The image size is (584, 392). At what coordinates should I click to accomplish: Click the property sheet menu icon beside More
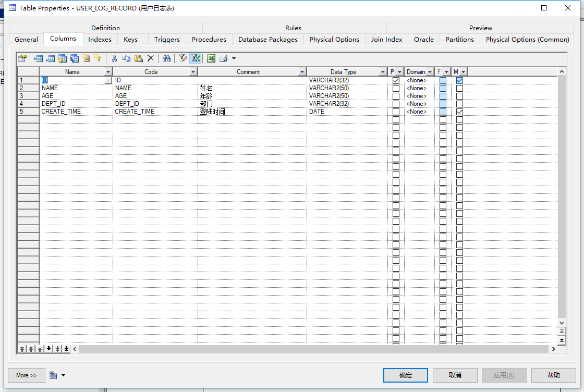(x=53, y=375)
